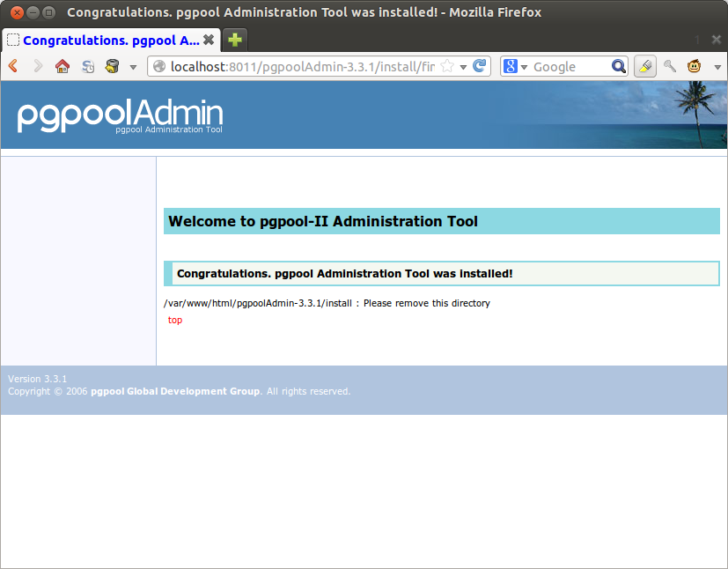Click the pgpool Global Development Group link
Viewport: 728px width, 569px height.
(x=175, y=391)
